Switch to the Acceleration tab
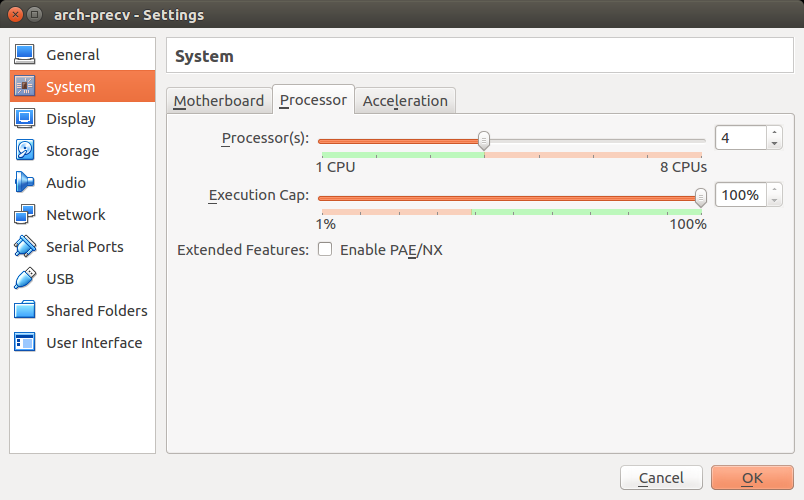 [405, 101]
